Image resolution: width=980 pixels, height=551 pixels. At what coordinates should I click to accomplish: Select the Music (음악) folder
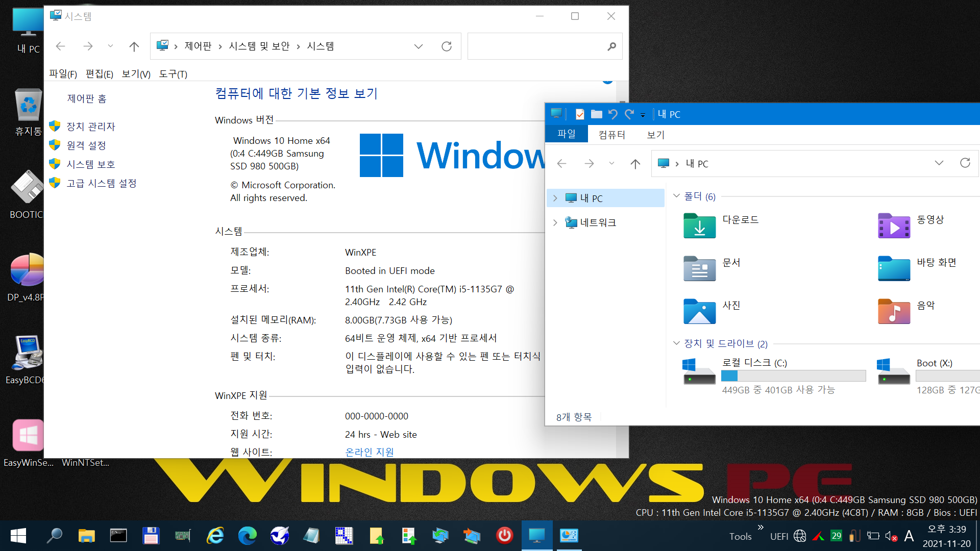(906, 311)
